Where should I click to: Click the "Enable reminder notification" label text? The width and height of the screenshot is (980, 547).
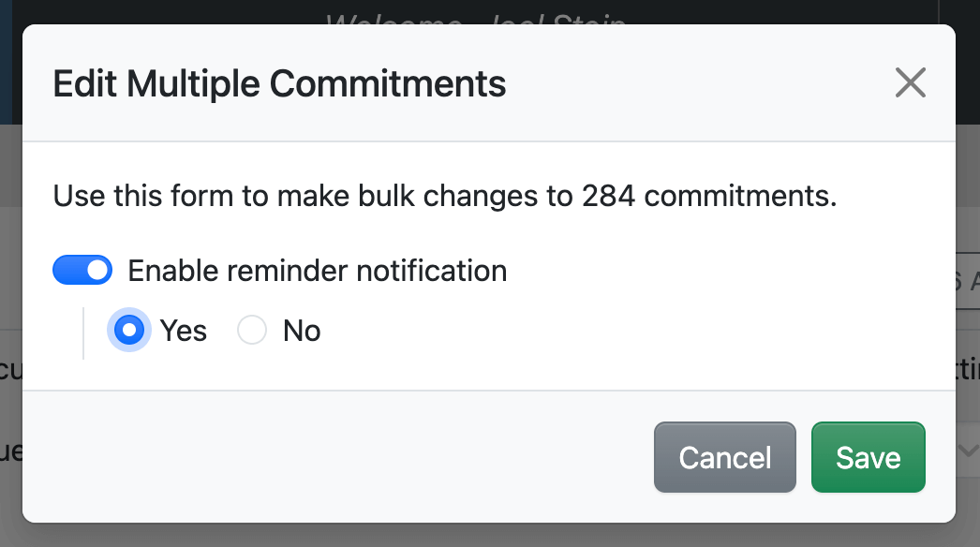[x=317, y=271]
